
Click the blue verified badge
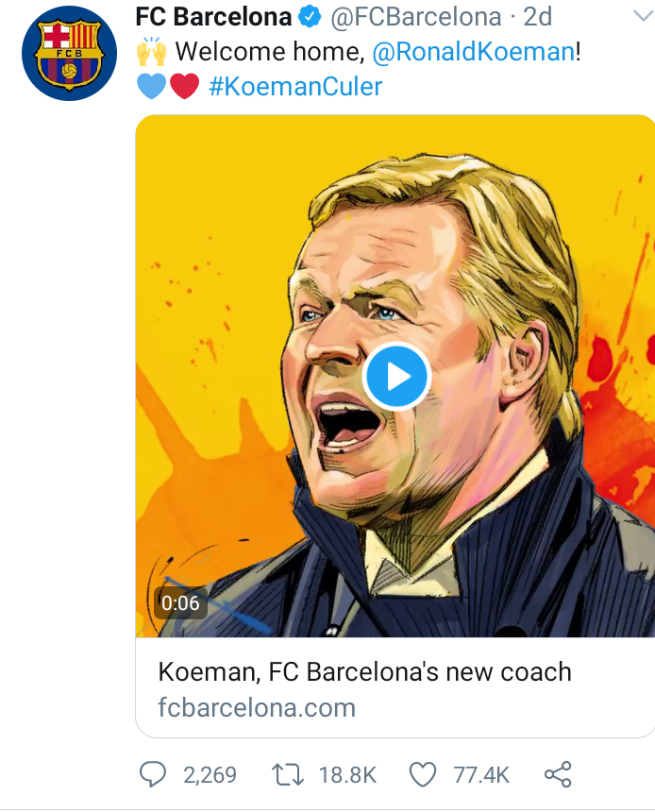tap(311, 17)
